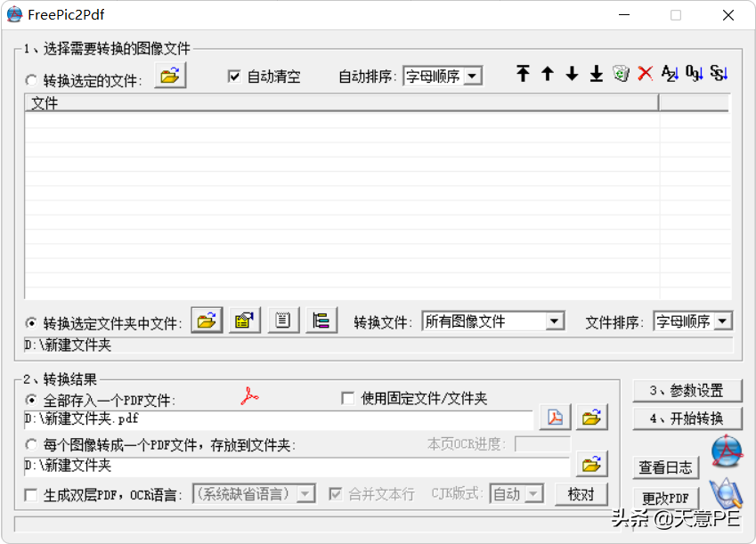Open 自动排序 dropdown set to 字母顺序

[443, 76]
